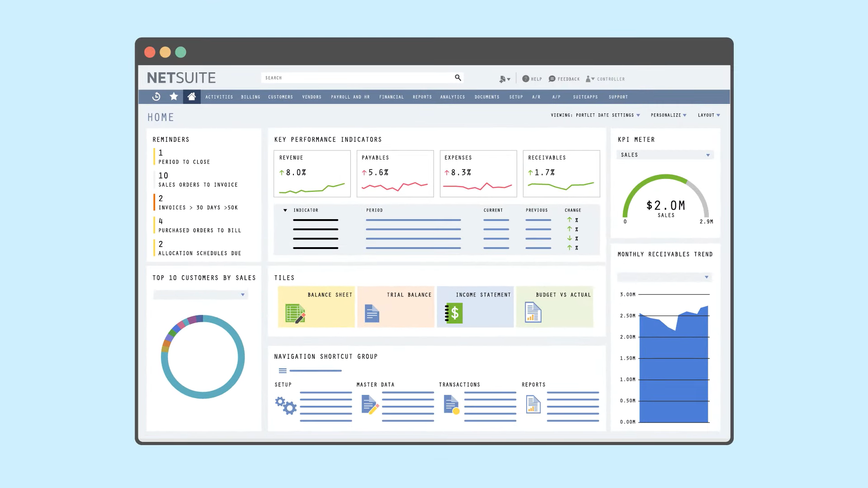Click the Controller user account label
The image size is (868, 488).
click(610, 79)
